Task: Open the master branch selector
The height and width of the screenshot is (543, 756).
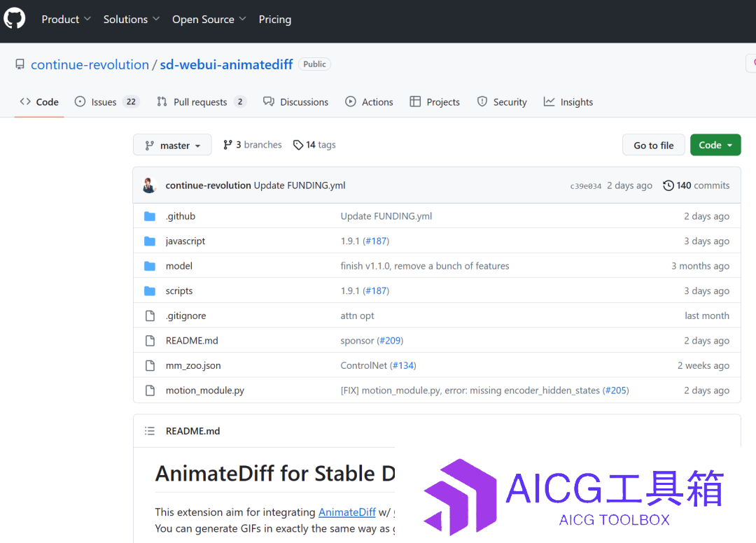Action: coord(172,145)
